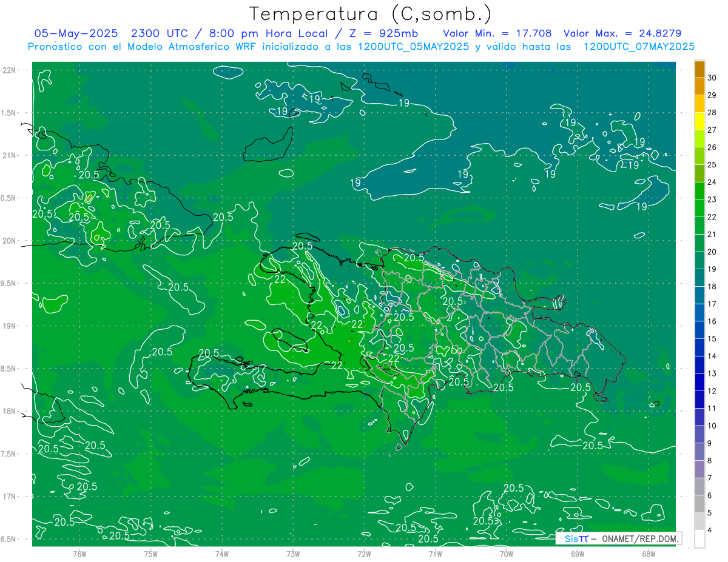The image size is (728, 562).
Task: Click the 'Temperatura (C,somb.)' map title
Action: click(x=371, y=13)
